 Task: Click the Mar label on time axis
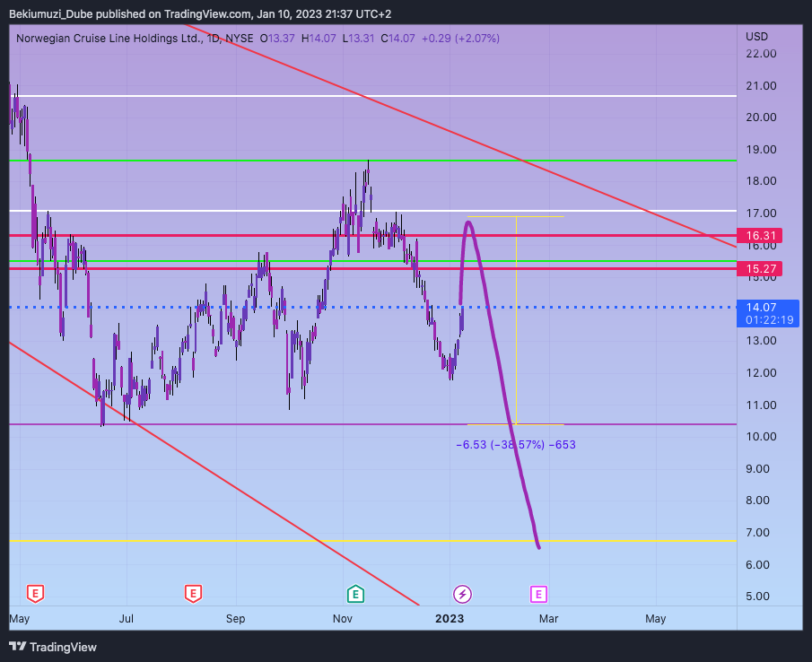point(549,619)
